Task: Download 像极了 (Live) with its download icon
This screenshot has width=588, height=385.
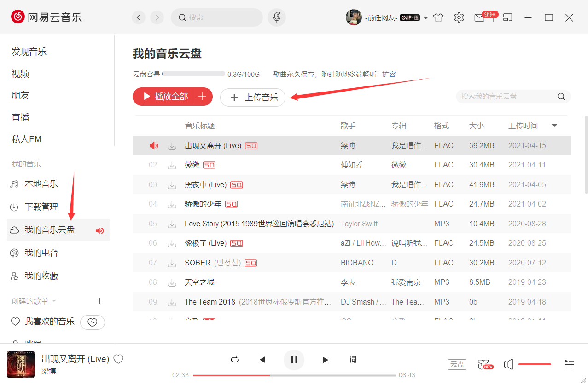Action: pyautogui.click(x=172, y=243)
